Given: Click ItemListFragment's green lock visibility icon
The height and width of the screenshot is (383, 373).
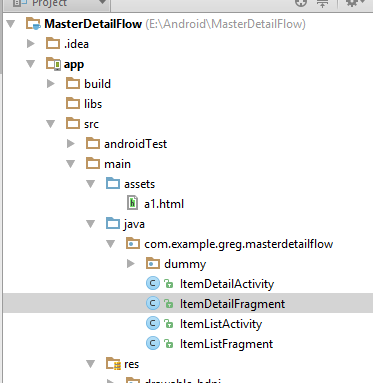Looking at the screenshot, I should [169, 344].
